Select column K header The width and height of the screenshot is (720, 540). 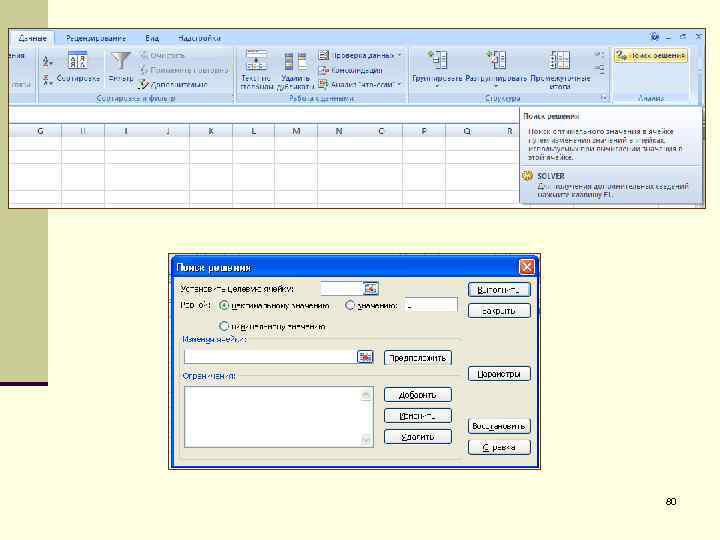coord(211,131)
